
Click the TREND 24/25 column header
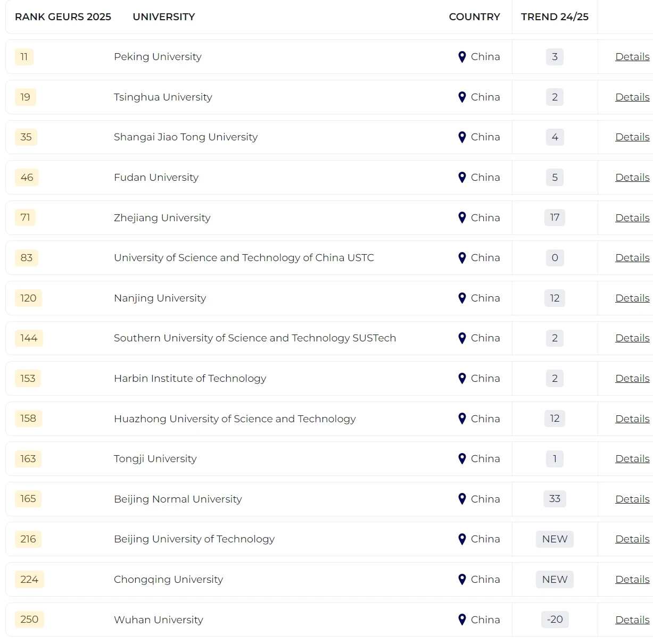click(555, 16)
